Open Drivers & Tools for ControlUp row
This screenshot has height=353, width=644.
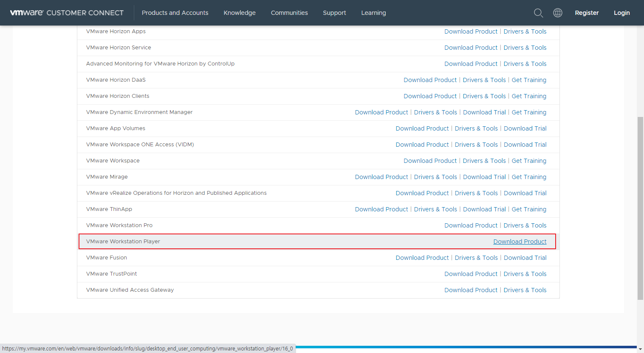(525, 64)
